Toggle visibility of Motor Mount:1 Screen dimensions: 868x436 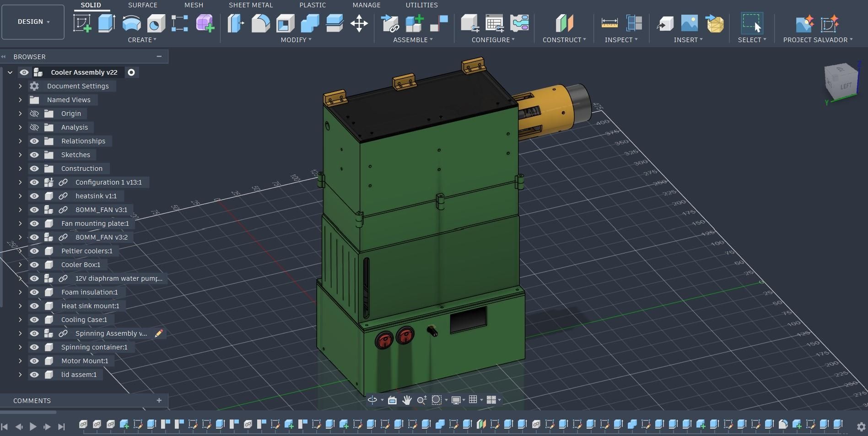34,361
